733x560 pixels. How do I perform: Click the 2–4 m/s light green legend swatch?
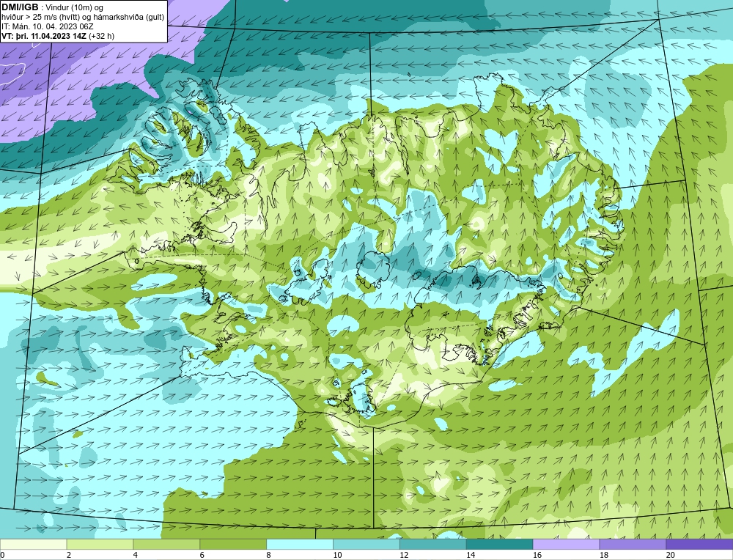coord(100,544)
